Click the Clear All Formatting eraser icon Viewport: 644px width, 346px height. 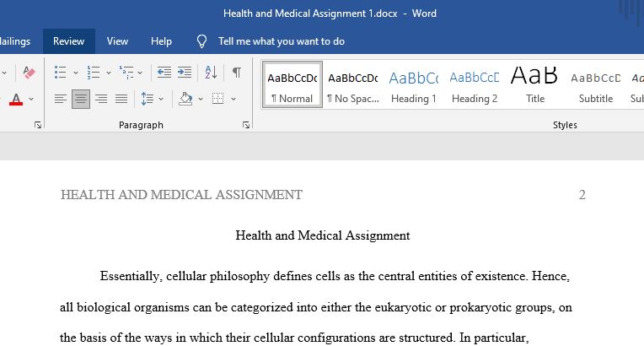(29, 73)
